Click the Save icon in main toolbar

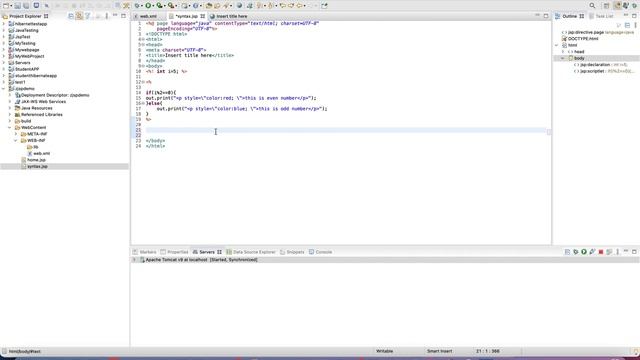click(x=18, y=6)
